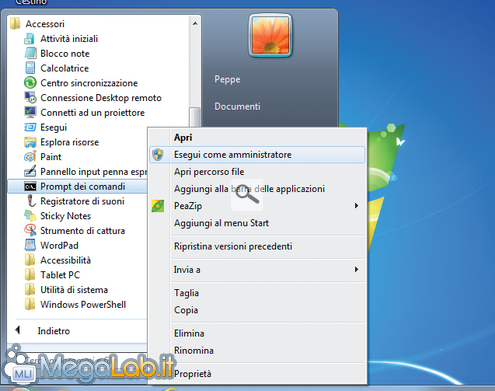Viewport: 495px width, 391px height.
Task: Expand the Invia a submenu arrow
Action: tap(356, 269)
